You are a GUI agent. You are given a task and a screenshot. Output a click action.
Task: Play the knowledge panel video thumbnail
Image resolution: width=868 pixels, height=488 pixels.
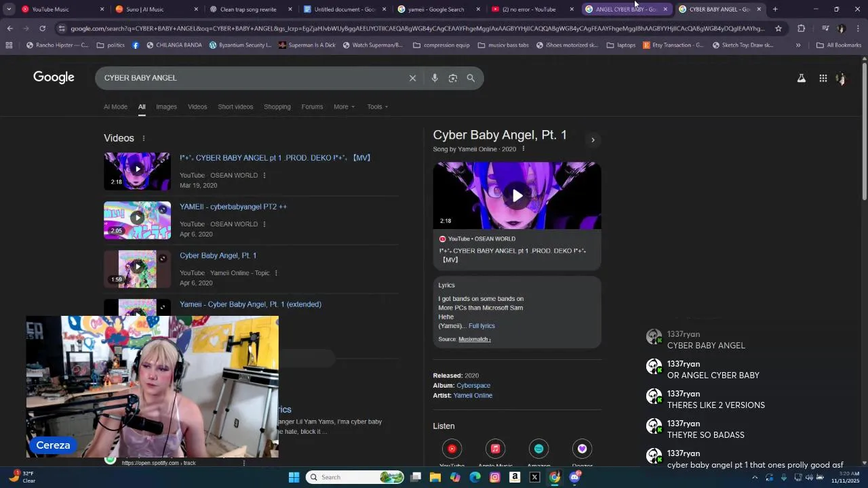click(x=517, y=196)
